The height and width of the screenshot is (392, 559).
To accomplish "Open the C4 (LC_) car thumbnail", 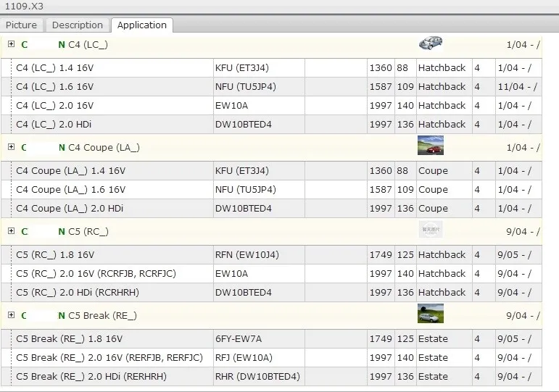I will click(431, 43).
